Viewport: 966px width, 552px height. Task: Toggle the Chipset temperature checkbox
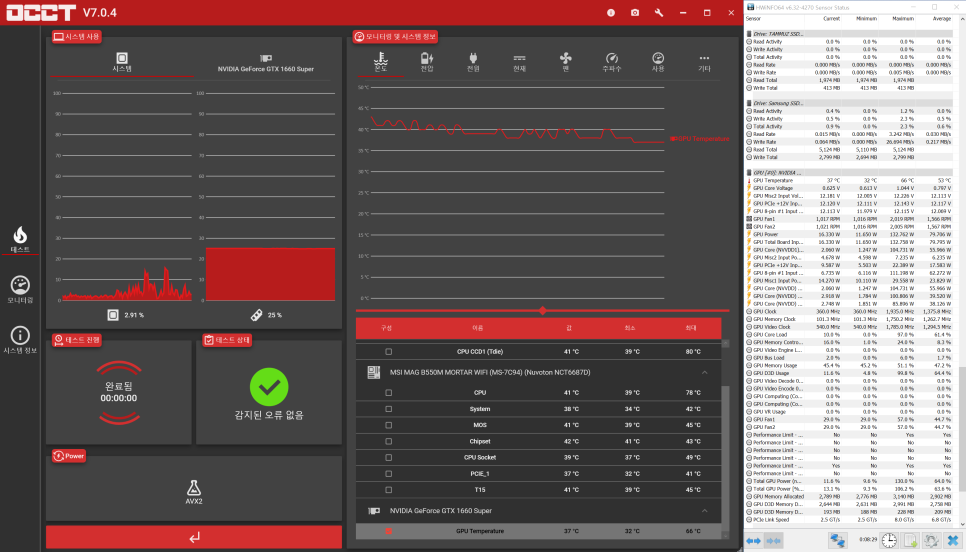pyautogui.click(x=388, y=441)
